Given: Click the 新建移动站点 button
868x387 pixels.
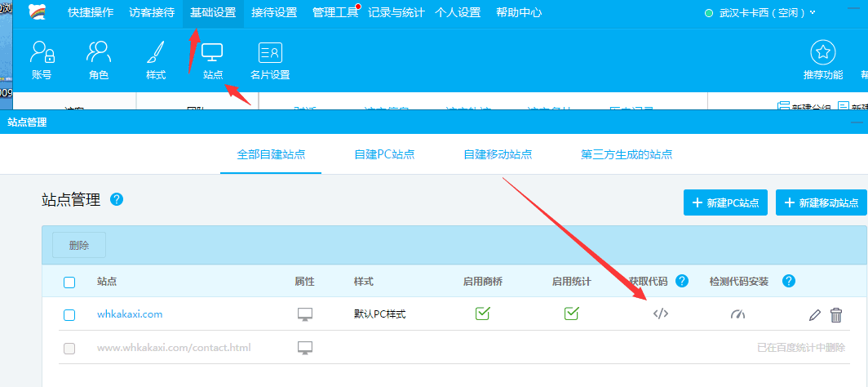Looking at the screenshot, I should (x=821, y=202).
